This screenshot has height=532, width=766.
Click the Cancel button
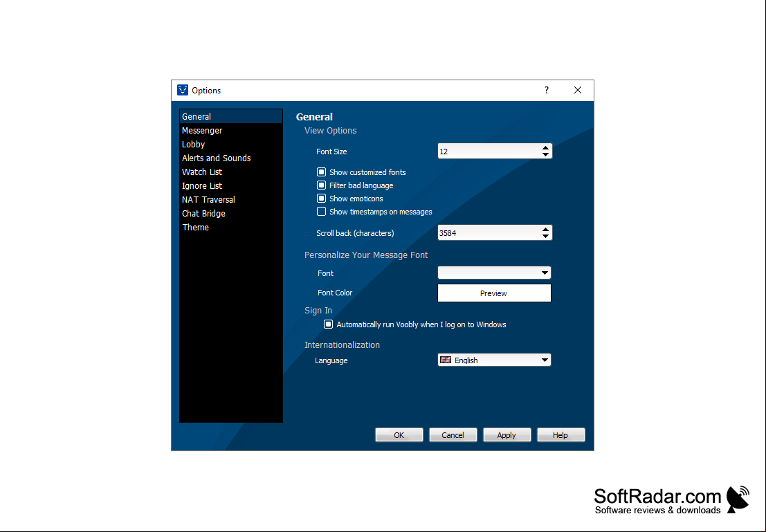(453, 434)
